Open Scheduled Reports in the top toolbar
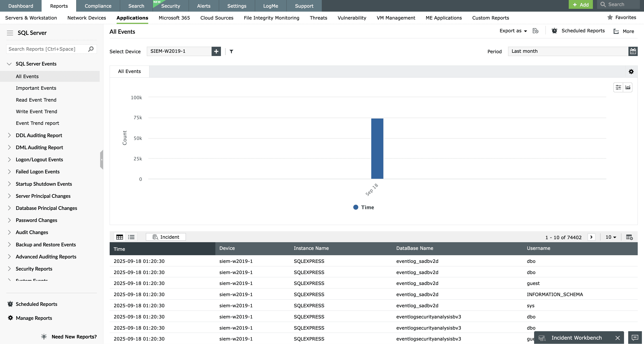Image resolution: width=644 pixels, height=344 pixels. click(578, 31)
